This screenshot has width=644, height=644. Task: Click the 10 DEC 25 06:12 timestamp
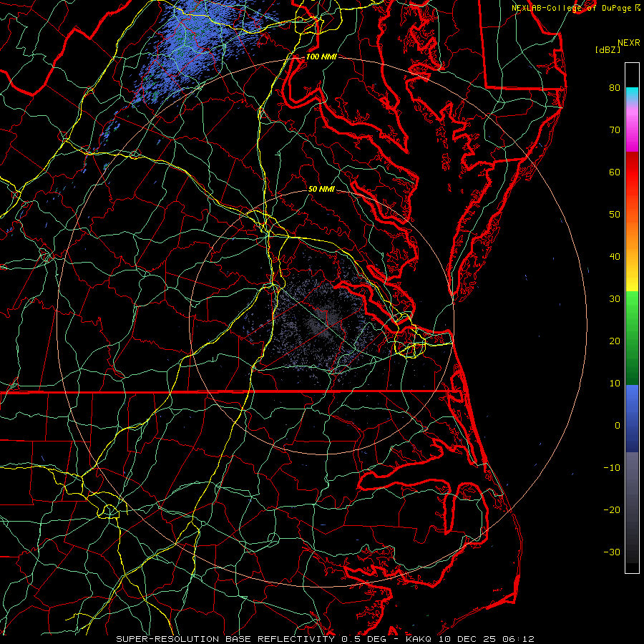487,639
